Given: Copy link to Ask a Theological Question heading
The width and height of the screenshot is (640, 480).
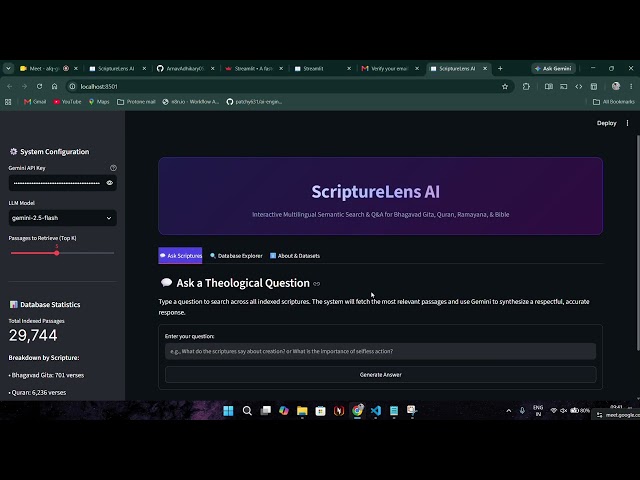Looking at the screenshot, I should coord(317,284).
